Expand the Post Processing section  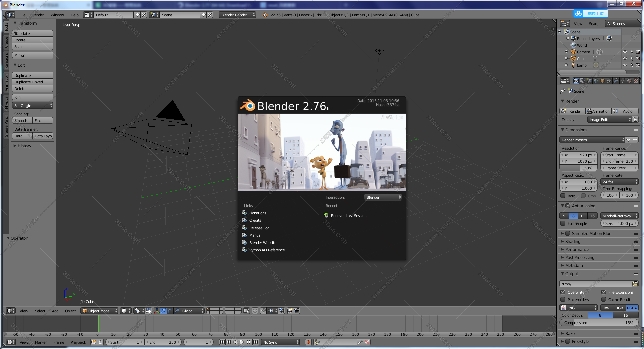point(580,257)
